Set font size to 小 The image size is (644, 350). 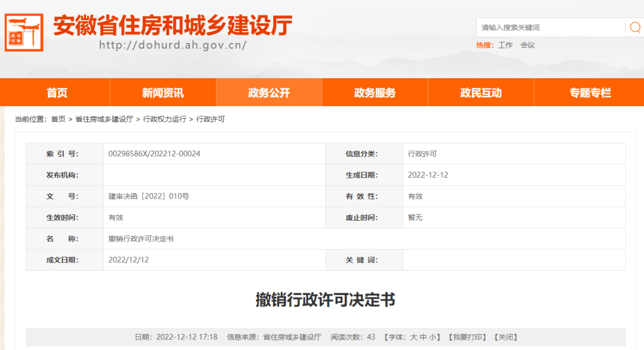pyautogui.click(x=432, y=337)
